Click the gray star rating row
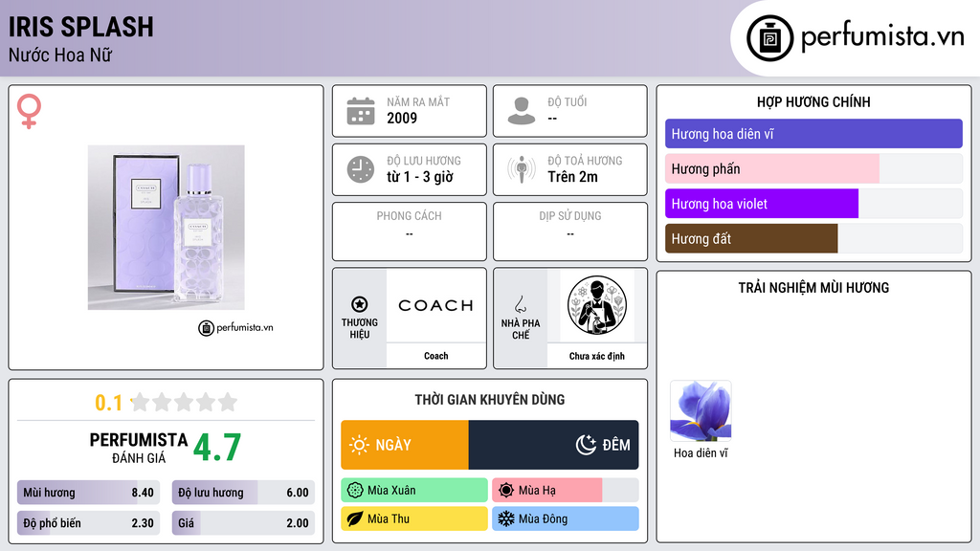Viewport: 980px width, 551px height. (x=184, y=402)
